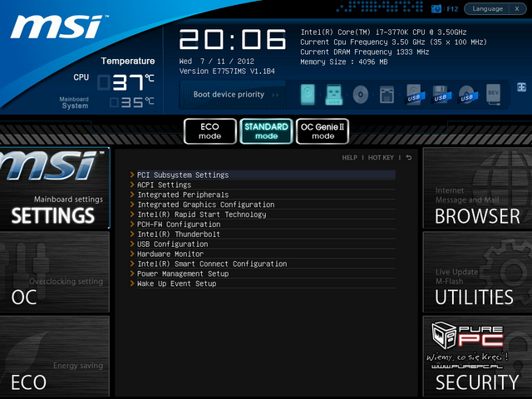Select the BEV boot device icon

[493, 94]
